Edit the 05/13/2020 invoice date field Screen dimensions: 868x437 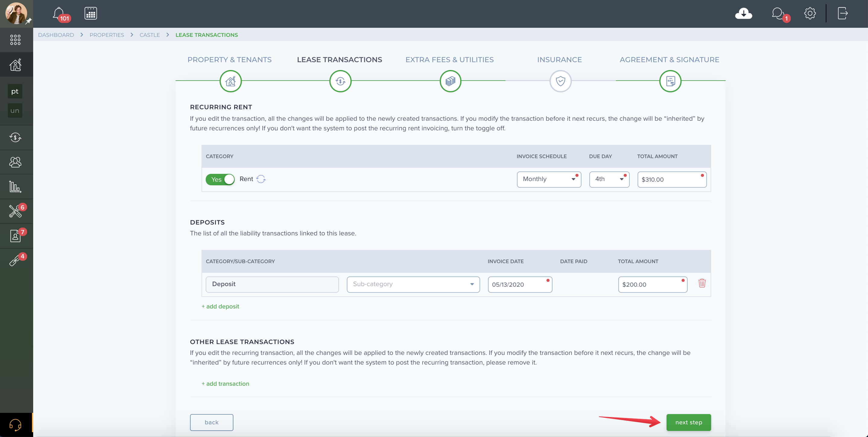(x=520, y=284)
